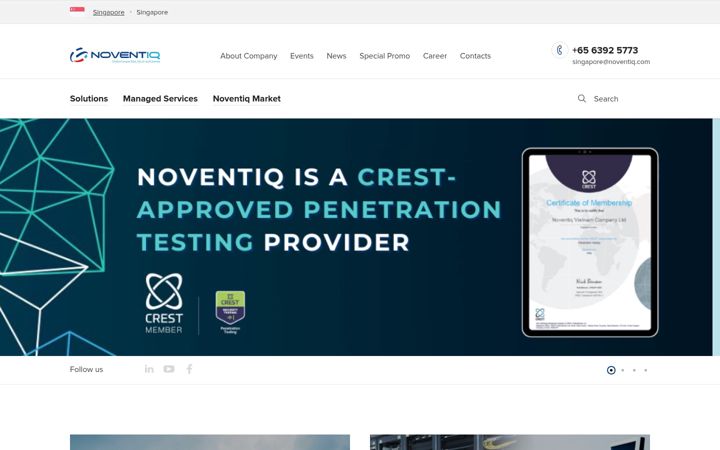Open Special Promo page
The width and height of the screenshot is (720, 450).
click(384, 56)
